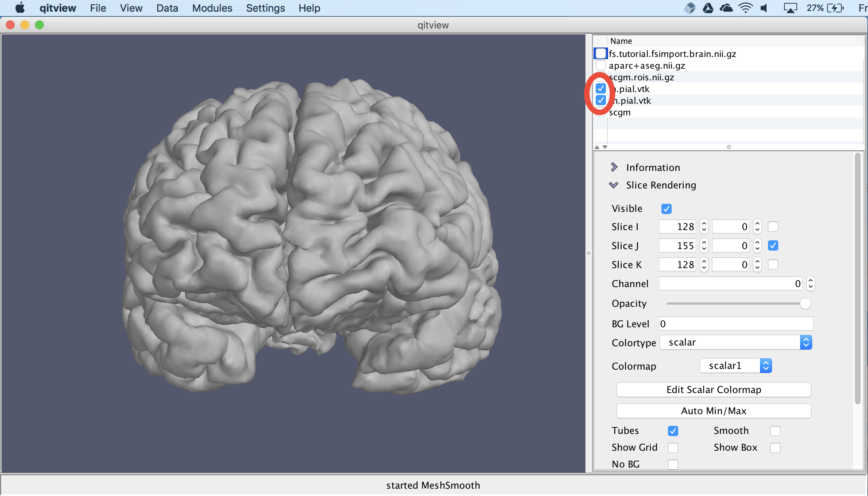Enable the Show Grid checkbox
Viewport: 868px width, 496px height.
tap(673, 448)
